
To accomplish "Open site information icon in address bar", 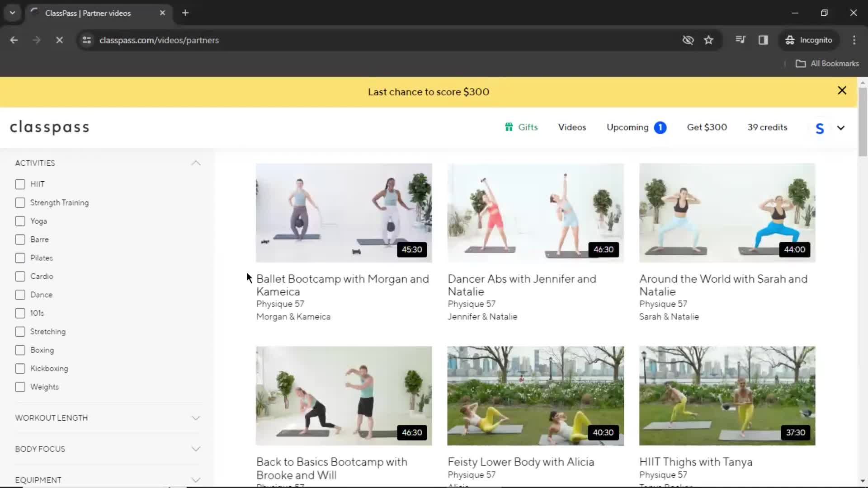I will 87,40.
